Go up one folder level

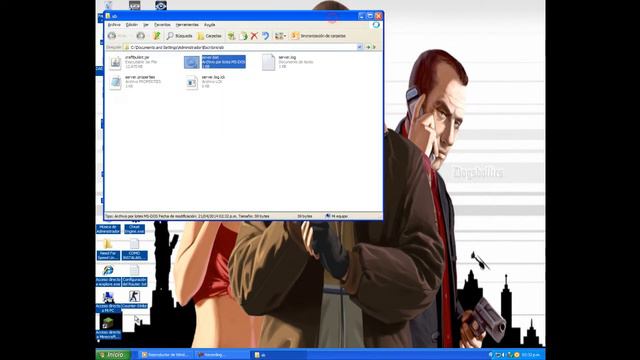coord(156,36)
